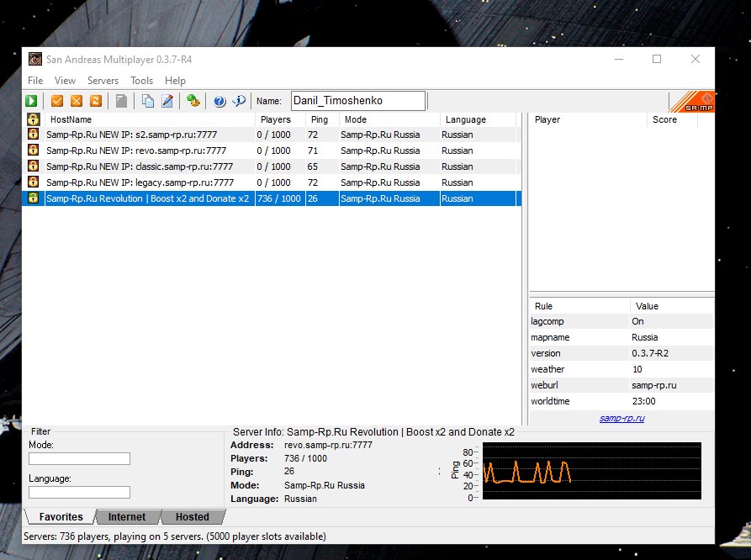751x560 pixels.
Task: Open the Tools menu
Action: pos(142,81)
